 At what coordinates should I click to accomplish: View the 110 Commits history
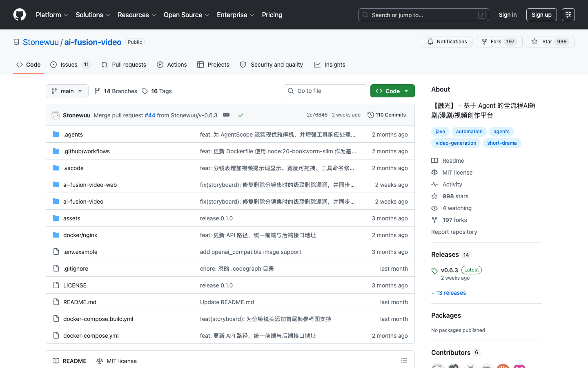(x=387, y=115)
